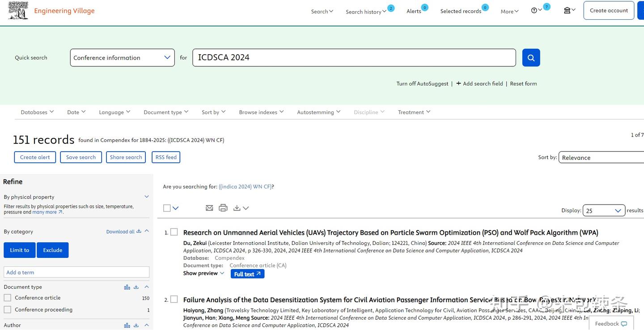Open the Search history menu

(x=364, y=11)
